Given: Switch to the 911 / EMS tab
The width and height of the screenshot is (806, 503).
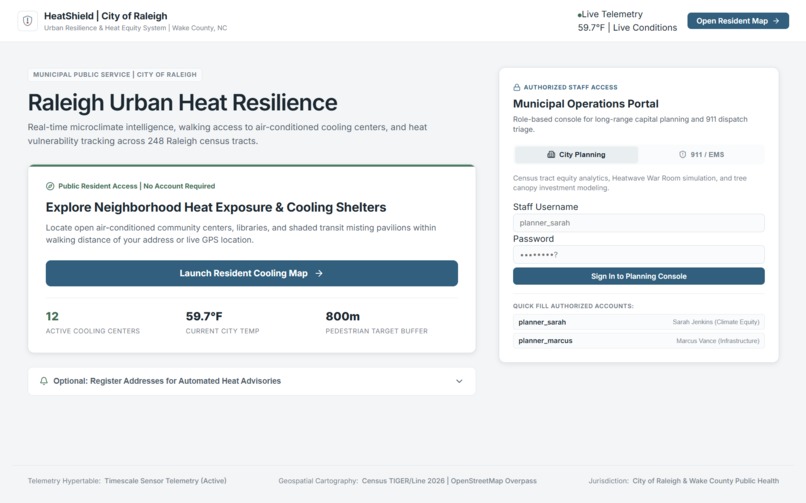Looking at the screenshot, I should 701,155.
